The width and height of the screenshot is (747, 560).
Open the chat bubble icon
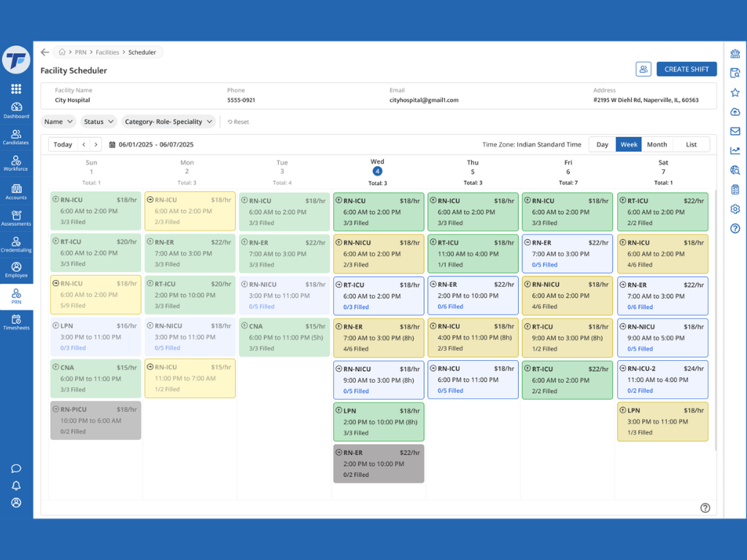(16, 468)
